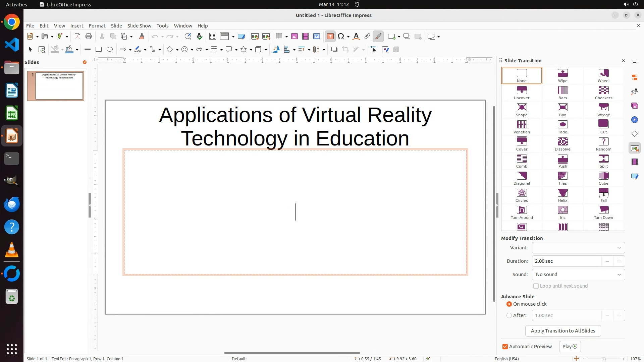Screen dimensions: 644x362
Task: Open the Format menu
Action: tap(97, 26)
